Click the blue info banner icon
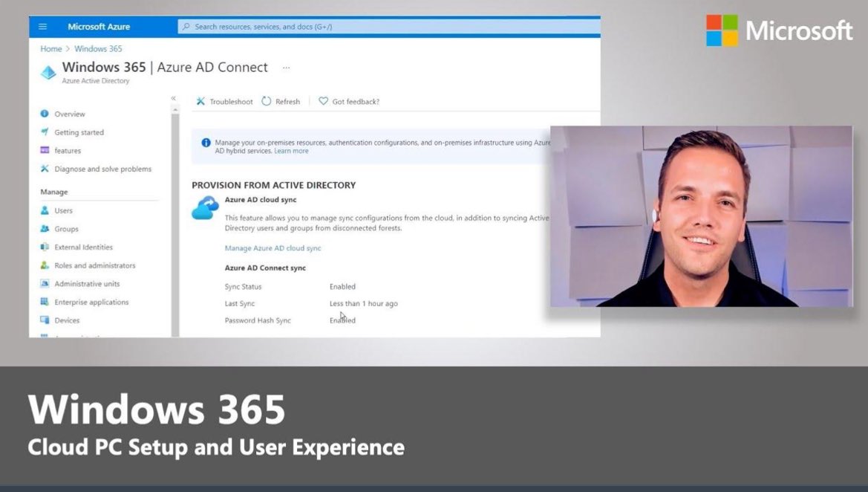 coord(206,143)
